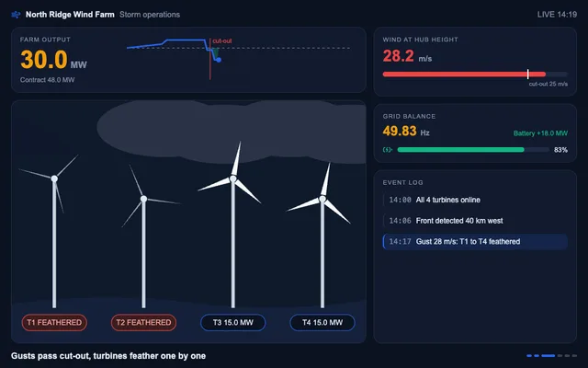Select the T4 turbine hub
The width and height of the screenshot is (588, 368).
pyautogui.click(x=322, y=199)
